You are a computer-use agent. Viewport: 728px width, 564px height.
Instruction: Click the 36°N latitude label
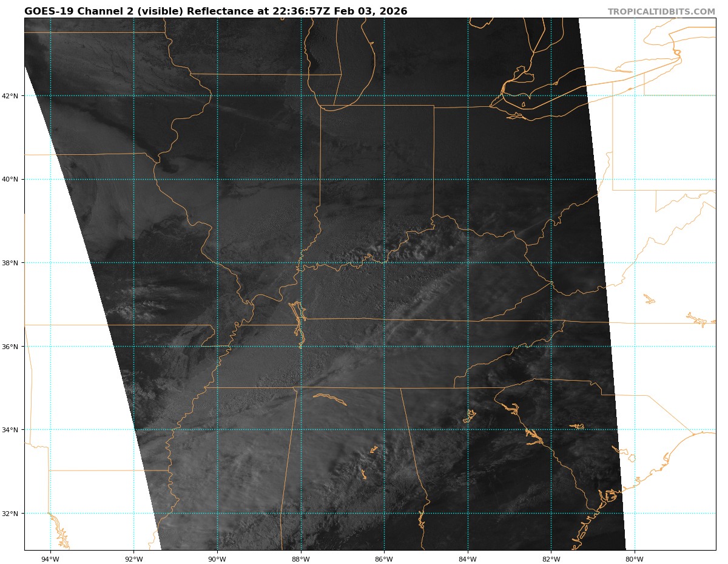coord(13,347)
